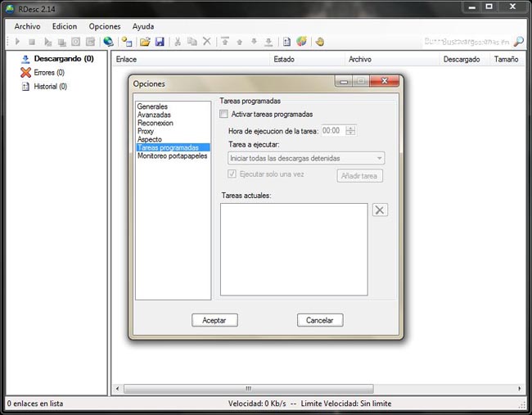Open the 'Tarea a ejecutar' dropdown

(x=306, y=158)
